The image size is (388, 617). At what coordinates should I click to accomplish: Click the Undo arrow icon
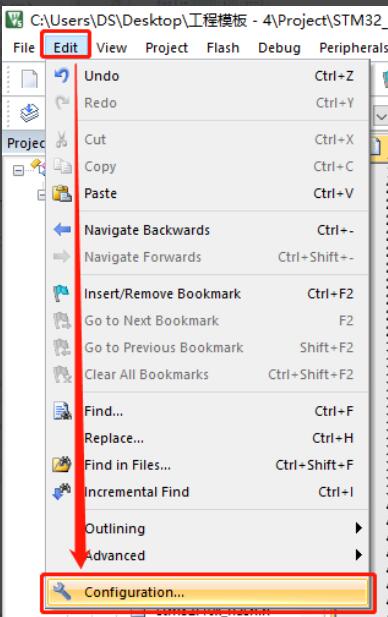[62, 76]
